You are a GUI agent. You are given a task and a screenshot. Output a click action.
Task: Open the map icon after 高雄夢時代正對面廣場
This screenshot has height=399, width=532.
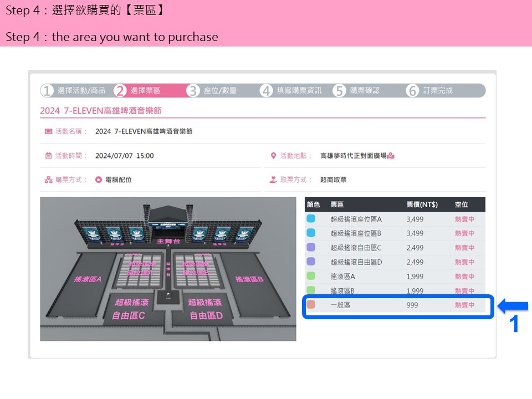(390, 156)
